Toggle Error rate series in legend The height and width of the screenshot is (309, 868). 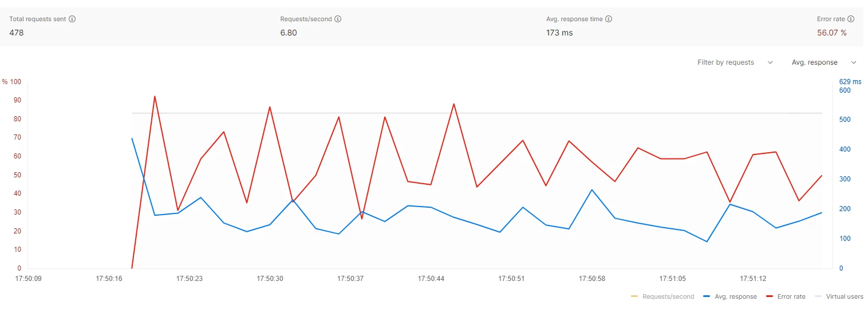click(x=786, y=296)
